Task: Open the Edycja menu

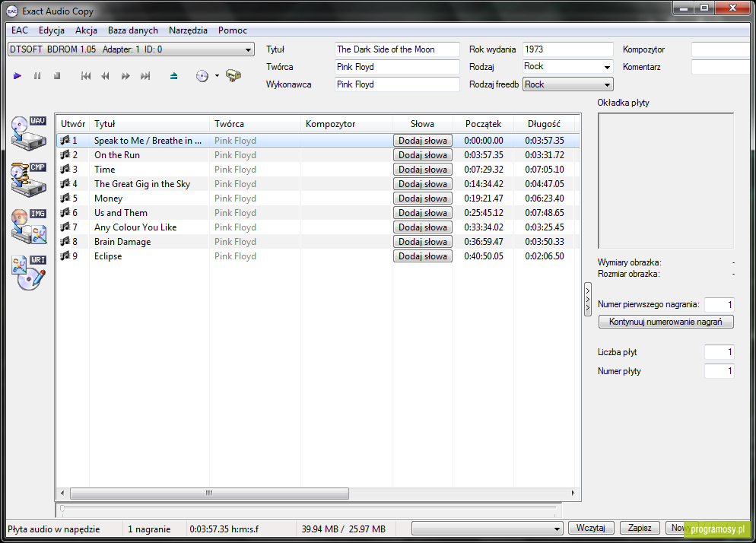Action: [52, 30]
